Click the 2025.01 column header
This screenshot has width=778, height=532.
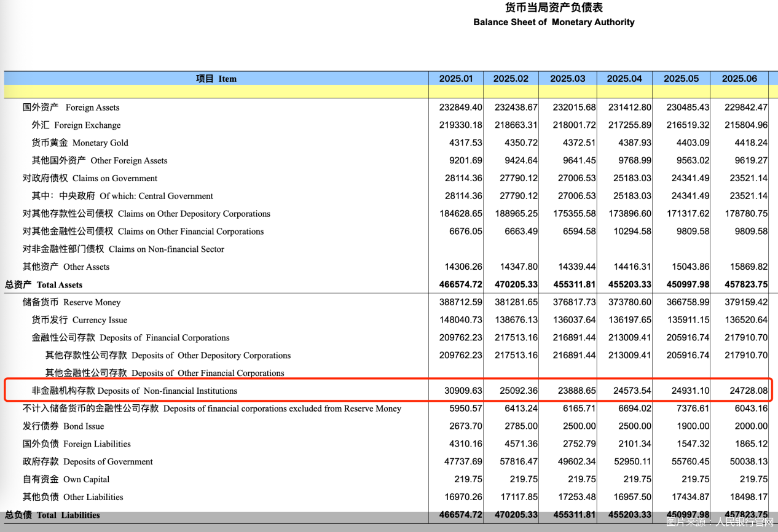[x=456, y=79]
